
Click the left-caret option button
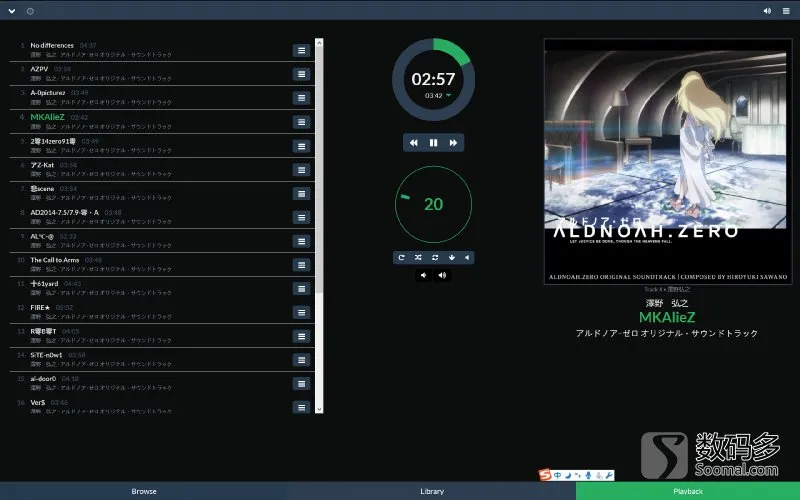click(x=466, y=258)
